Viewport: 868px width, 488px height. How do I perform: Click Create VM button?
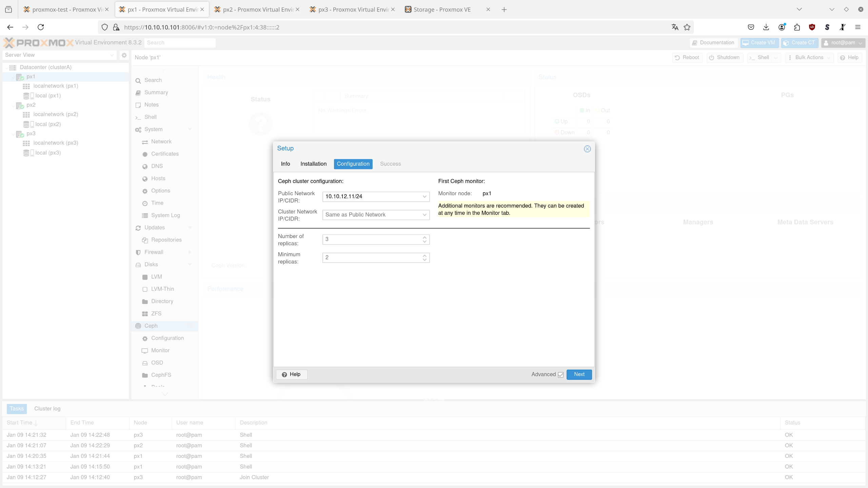(x=759, y=43)
